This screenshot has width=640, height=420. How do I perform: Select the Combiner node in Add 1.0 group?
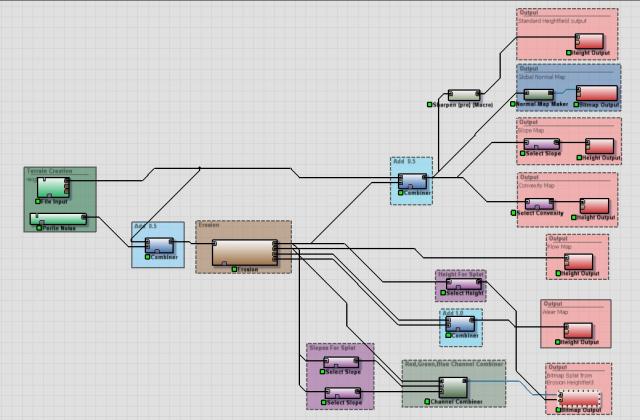[x=460, y=324]
